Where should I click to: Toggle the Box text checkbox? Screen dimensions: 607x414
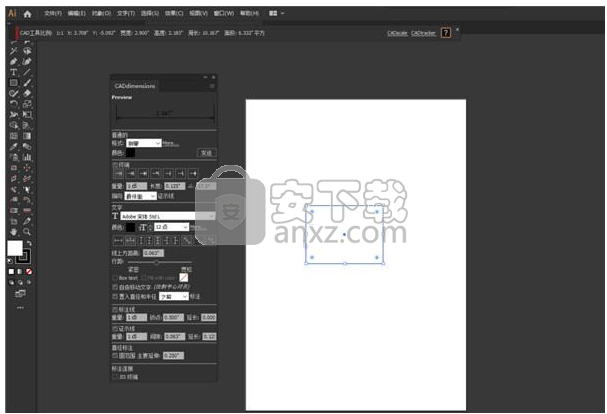pos(115,278)
